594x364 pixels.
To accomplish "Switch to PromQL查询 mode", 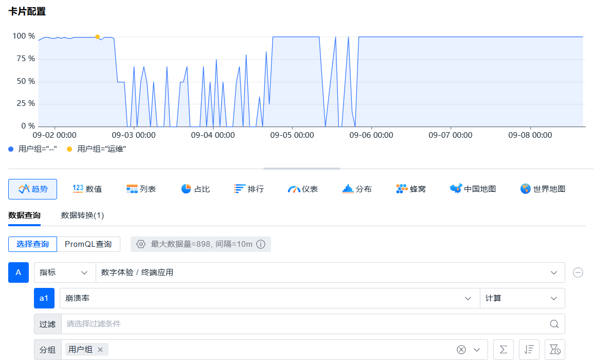I will click(88, 244).
